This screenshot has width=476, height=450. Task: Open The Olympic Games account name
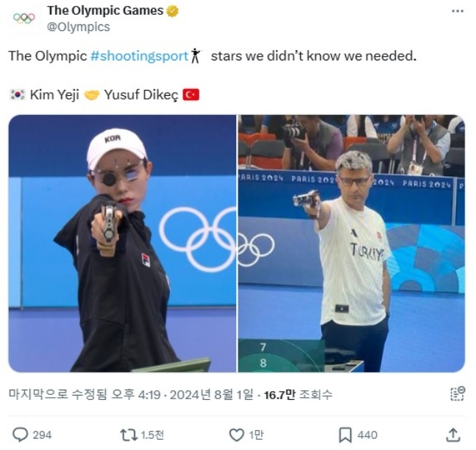105,11
